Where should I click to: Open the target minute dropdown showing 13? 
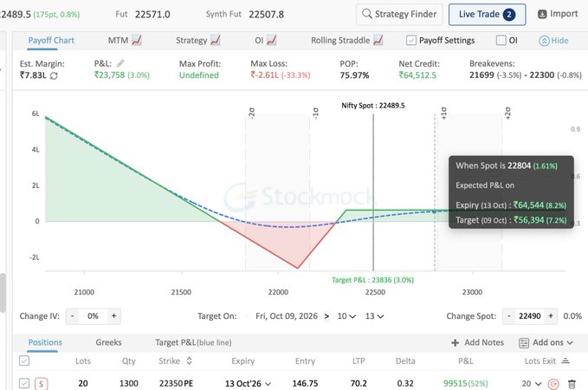[374, 316]
